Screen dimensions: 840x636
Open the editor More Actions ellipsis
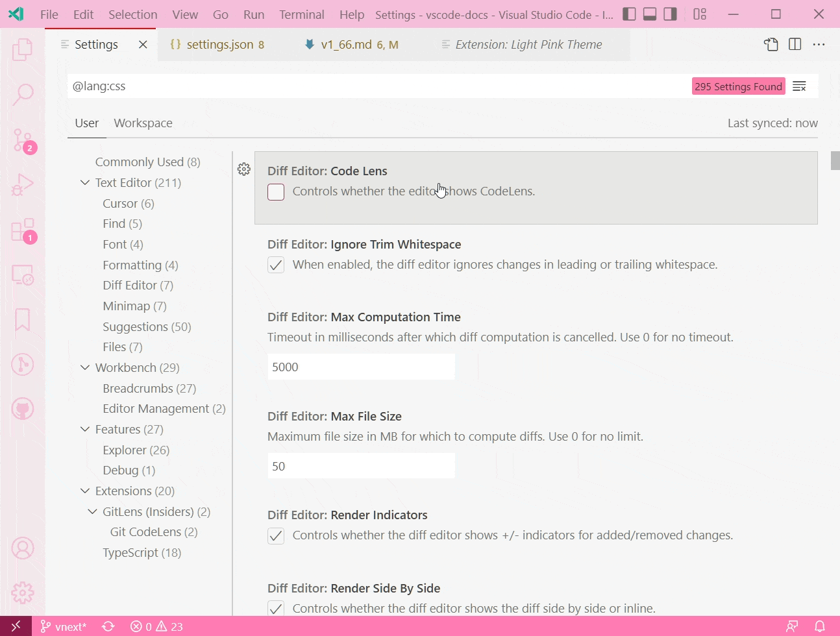819,44
